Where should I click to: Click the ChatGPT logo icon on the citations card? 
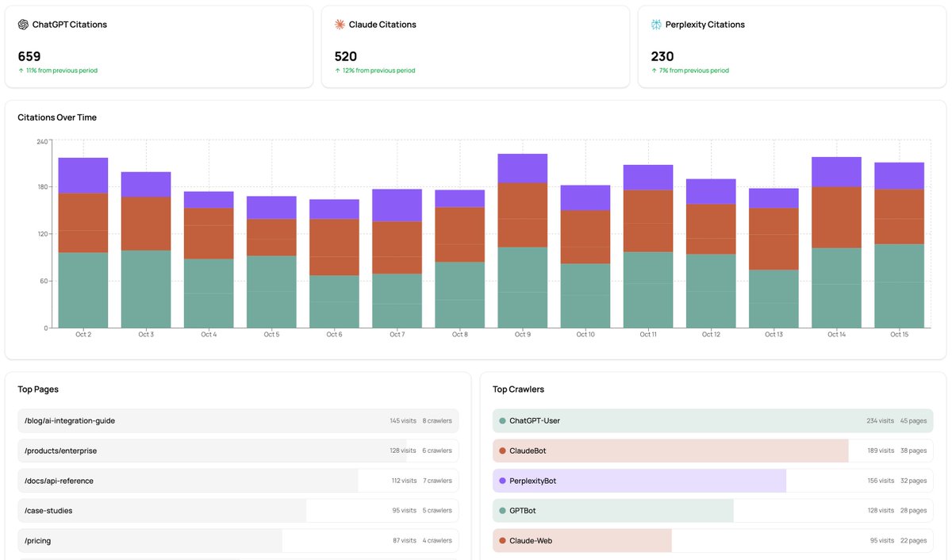click(x=22, y=24)
